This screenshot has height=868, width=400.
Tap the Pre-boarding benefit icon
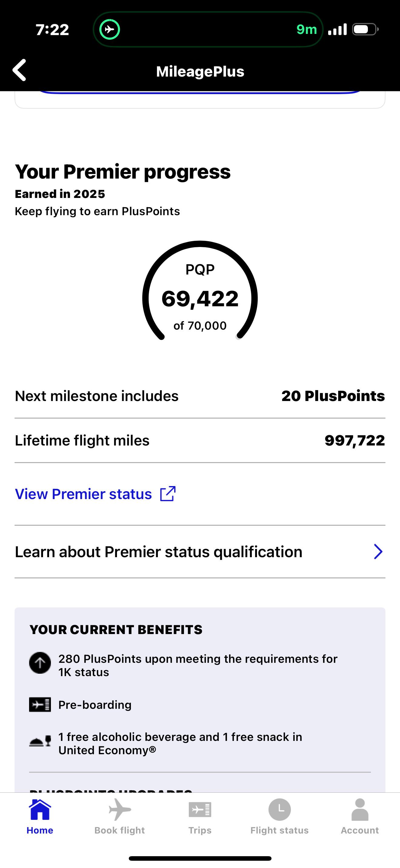point(40,705)
